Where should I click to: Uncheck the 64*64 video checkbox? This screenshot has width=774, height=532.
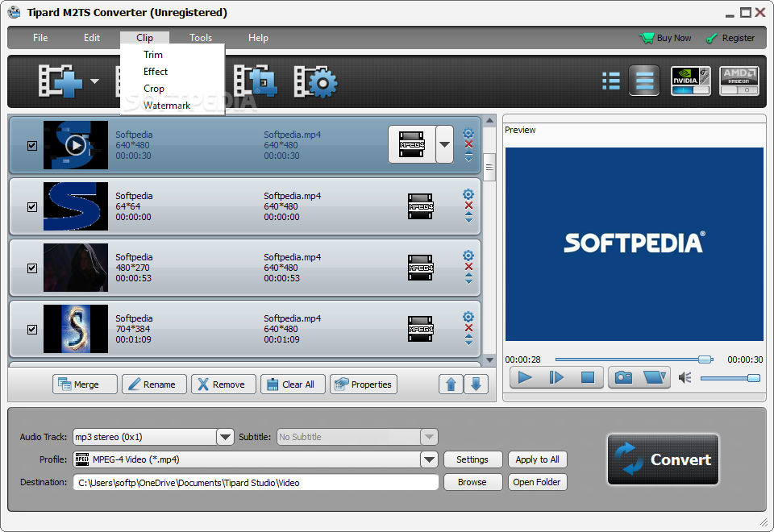coord(32,207)
